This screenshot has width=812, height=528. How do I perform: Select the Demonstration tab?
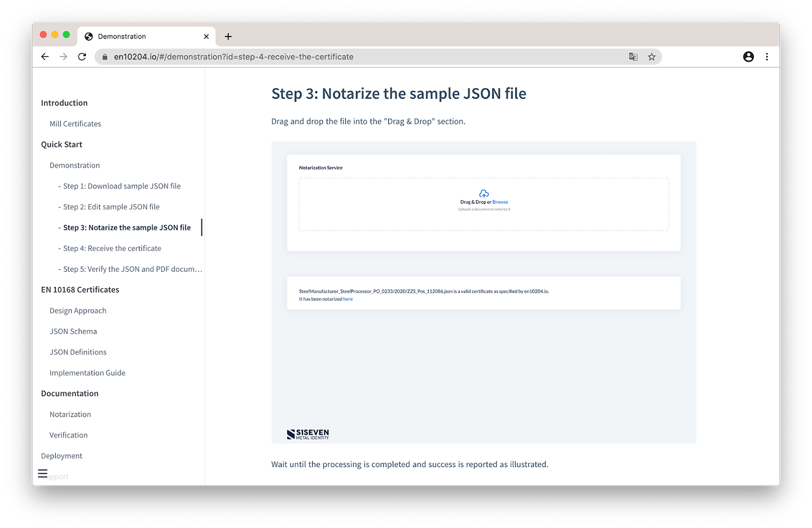[122, 37]
